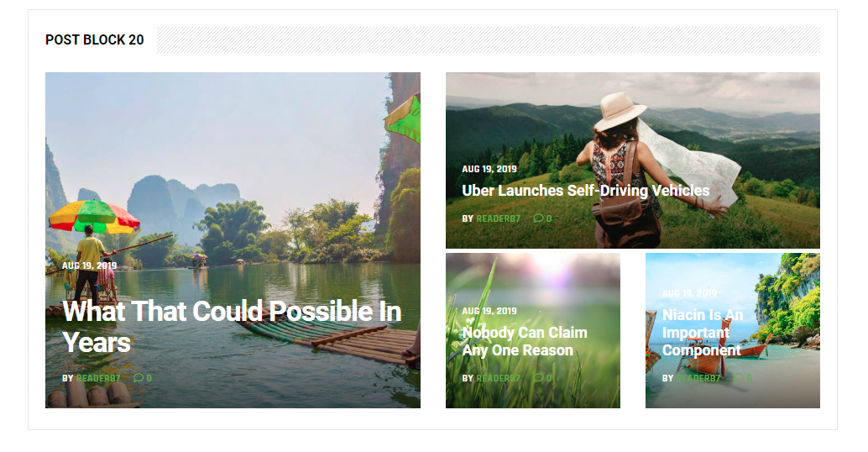868x452 pixels.
Task: Click Aug 19, 2019 date on grass post
Action: coord(489,312)
